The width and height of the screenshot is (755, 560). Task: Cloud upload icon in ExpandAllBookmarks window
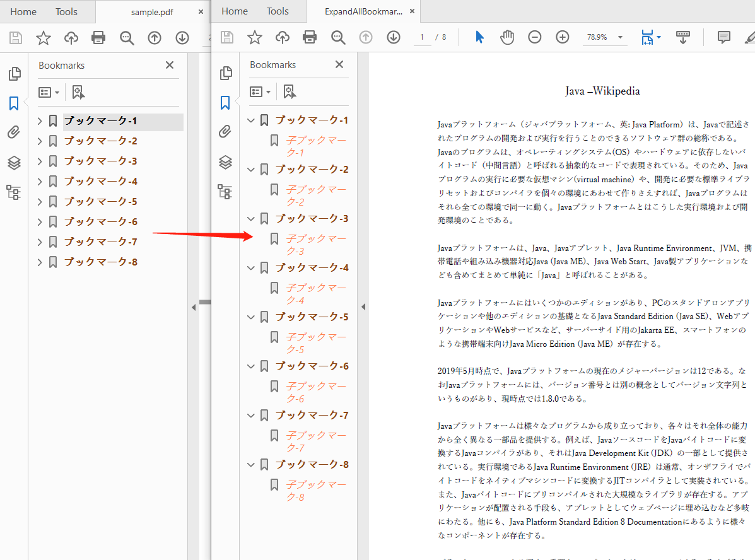282,37
